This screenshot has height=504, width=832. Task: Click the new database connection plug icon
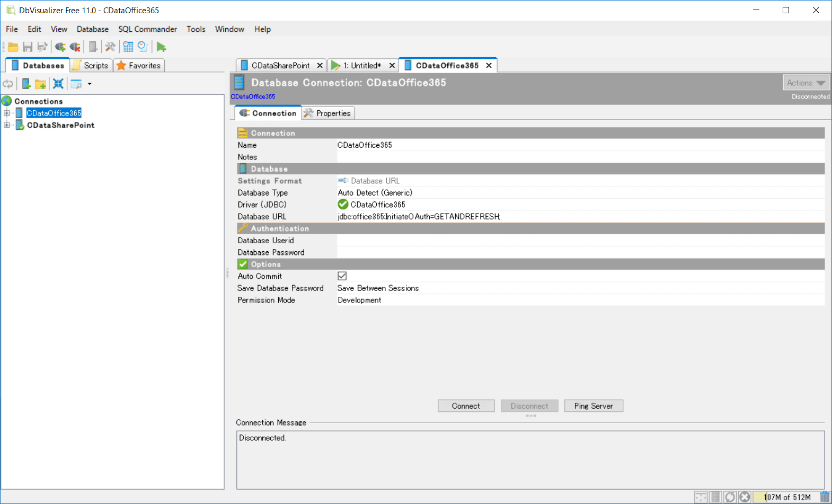tap(60, 47)
